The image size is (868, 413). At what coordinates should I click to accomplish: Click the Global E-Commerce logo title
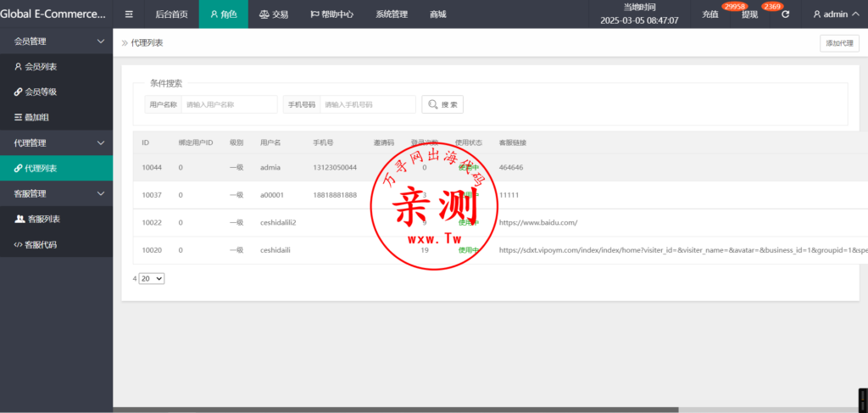[53, 14]
